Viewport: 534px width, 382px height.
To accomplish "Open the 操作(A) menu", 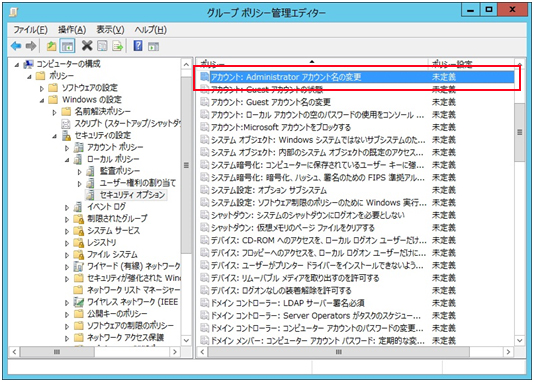I will pos(72,30).
